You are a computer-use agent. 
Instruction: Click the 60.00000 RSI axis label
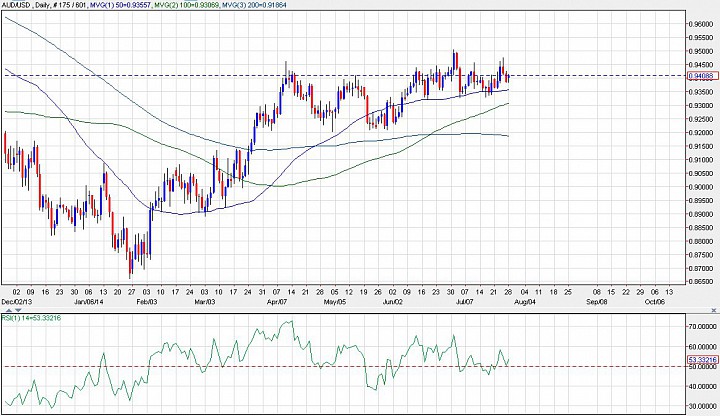coord(703,347)
